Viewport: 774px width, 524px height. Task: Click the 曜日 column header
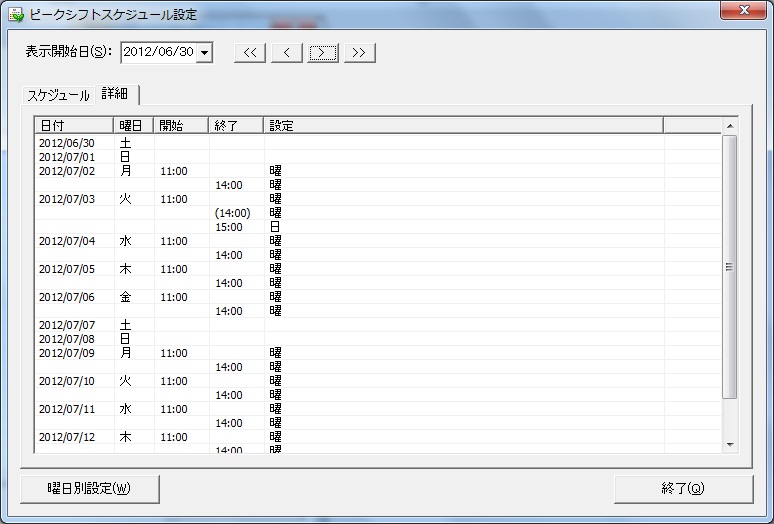pyautogui.click(x=133, y=126)
